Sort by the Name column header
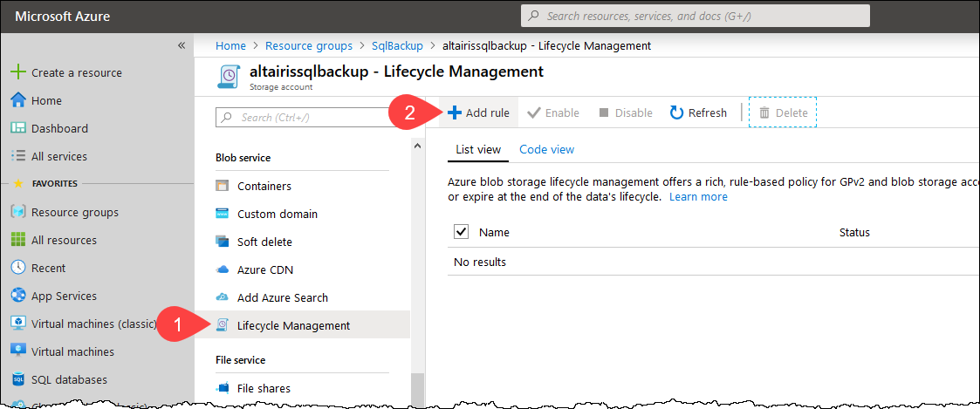 click(494, 232)
